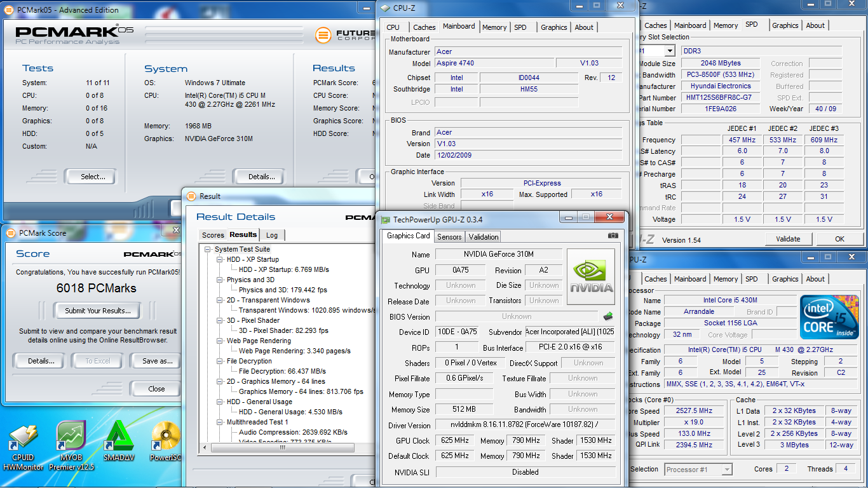
Task: Select the Memory tab in CPU-Z SPD window
Action: pos(726,25)
